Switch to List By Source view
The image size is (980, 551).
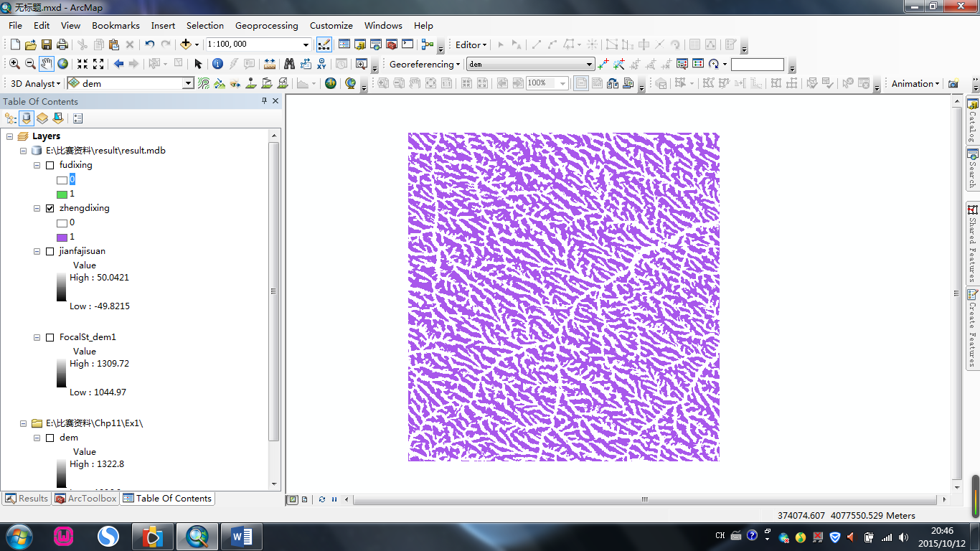27,118
